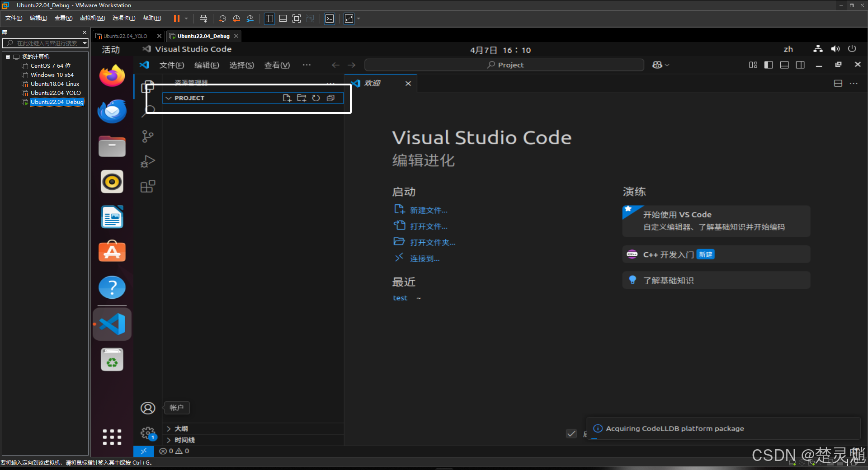Click the 打开文件... link
The height and width of the screenshot is (470, 868).
tap(428, 226)
